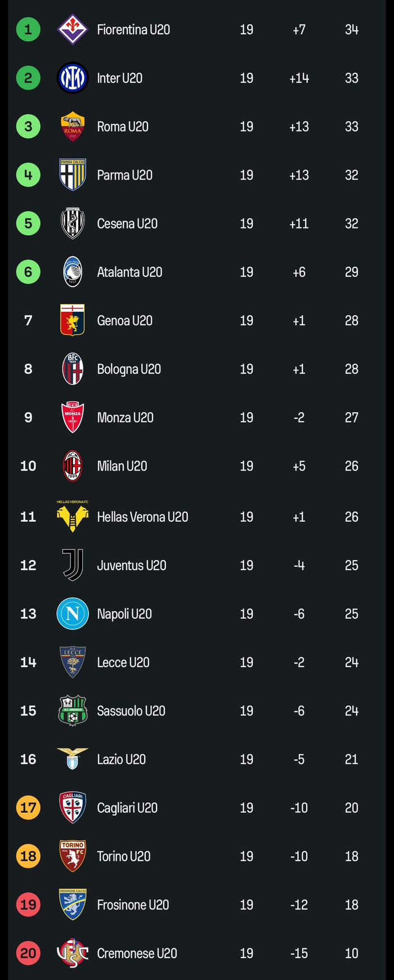Screen dimensions: 394x980
Task: Click the Torino U20 bull badge
Action: (x=73, y=856)
